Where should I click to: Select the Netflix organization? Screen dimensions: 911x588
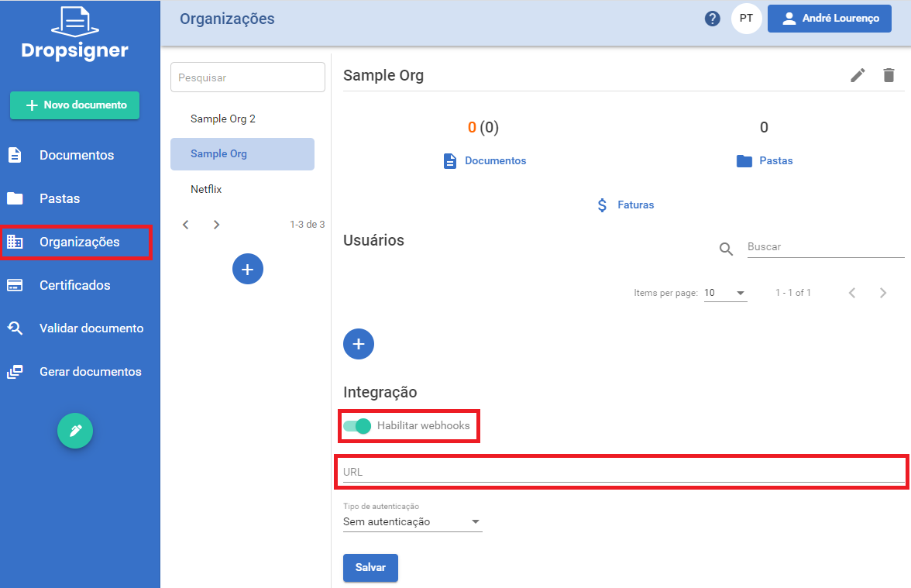(205, 188)
